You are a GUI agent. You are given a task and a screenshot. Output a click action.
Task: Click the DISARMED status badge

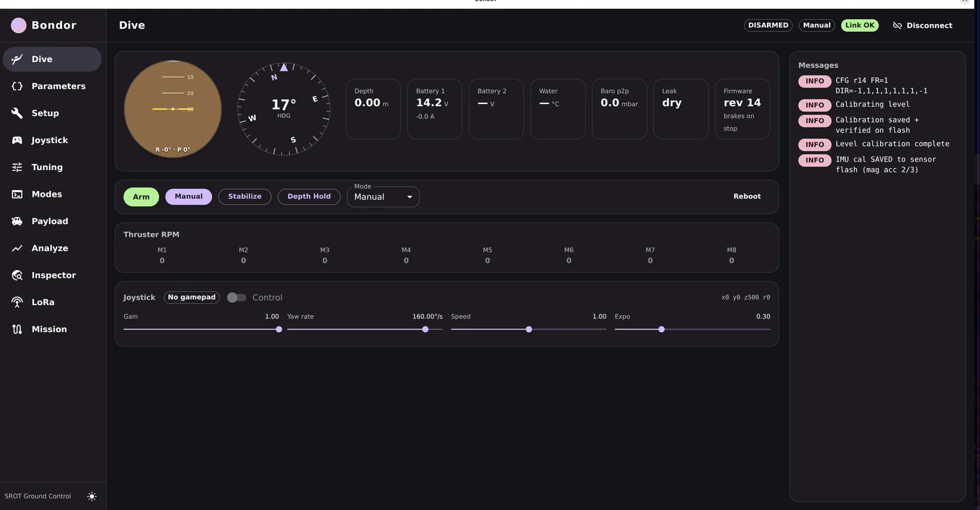[x=768, y=25]
